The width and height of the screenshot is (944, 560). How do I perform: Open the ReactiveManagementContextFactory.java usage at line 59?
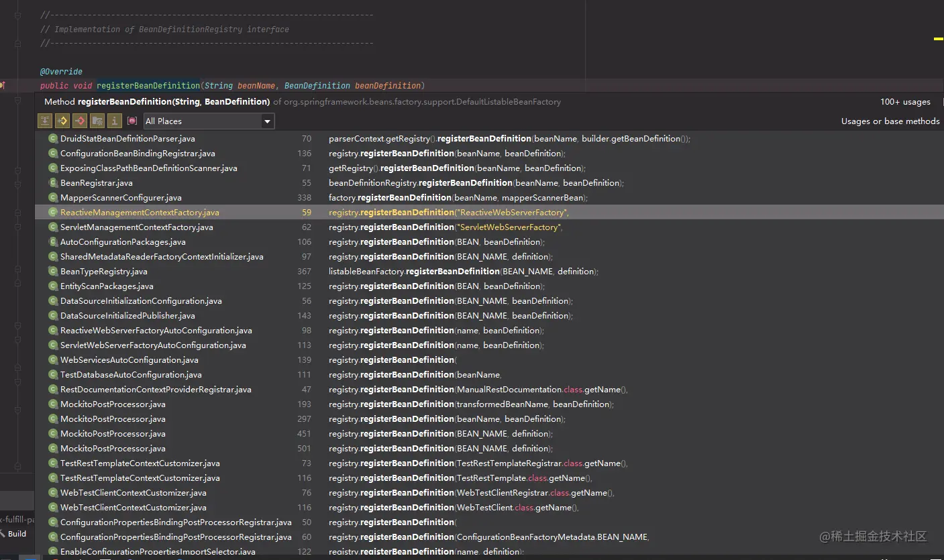click(x=140, y=213)
